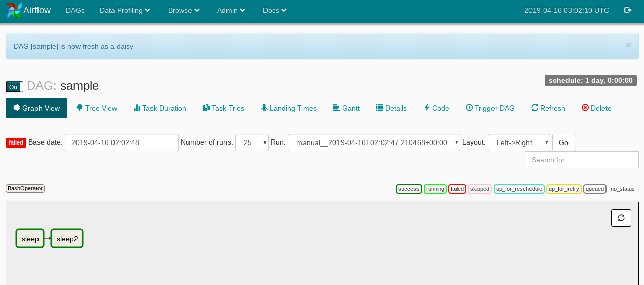Open the Task Duration chart
The image size is (644, 285).
[x=160, y=108]
